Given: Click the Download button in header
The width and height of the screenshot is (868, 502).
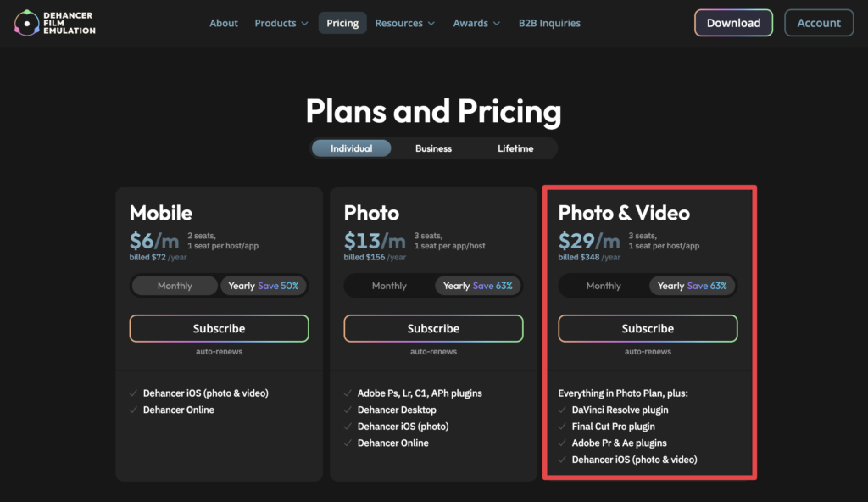Looking at the screenshot, I should pyautogui.click(x=733, y=23).
